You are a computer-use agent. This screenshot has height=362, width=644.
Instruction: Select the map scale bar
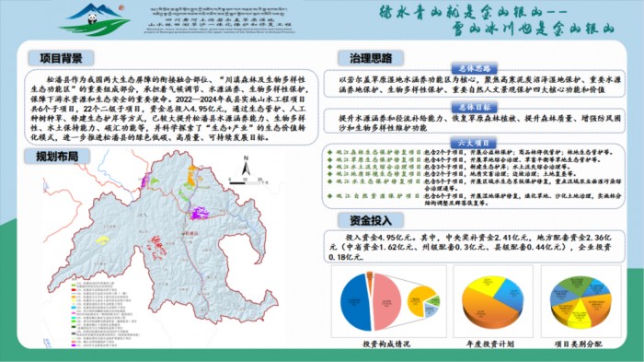248,181
